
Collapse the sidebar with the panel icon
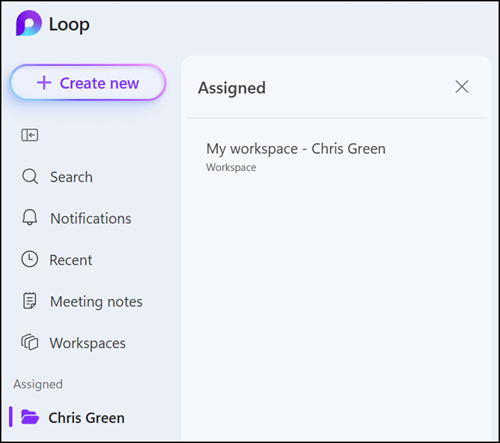pyautogui.click(x=30, y=135)
